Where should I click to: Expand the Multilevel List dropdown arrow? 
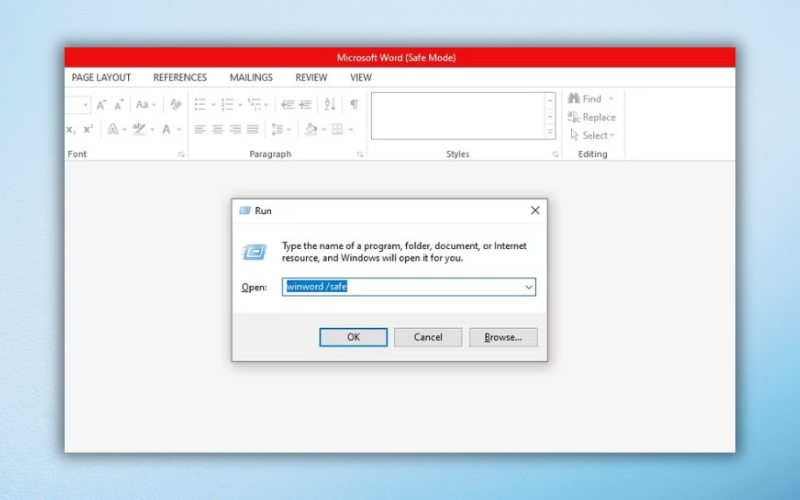click(266, 105)
